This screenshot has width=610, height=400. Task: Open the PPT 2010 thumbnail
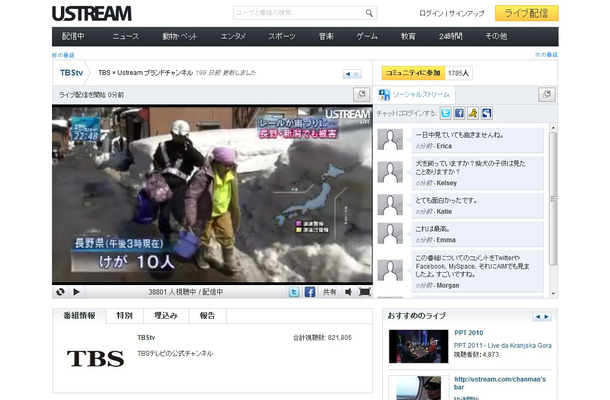(x=418, y=346)
